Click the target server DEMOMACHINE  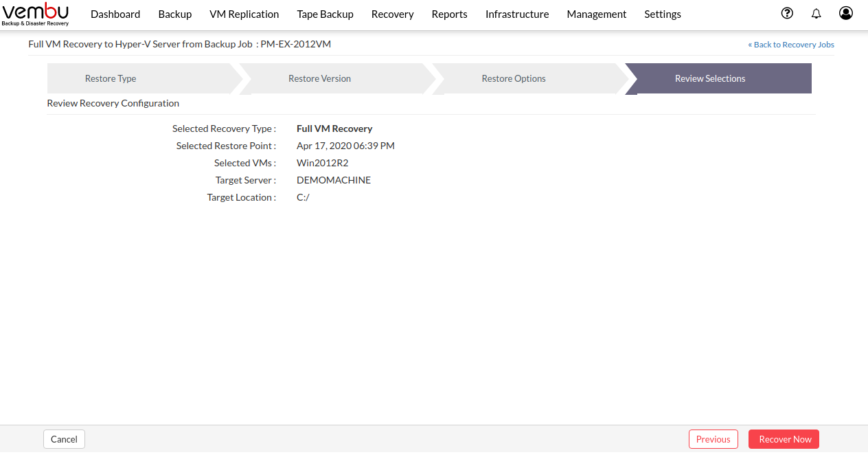point(334,180)
